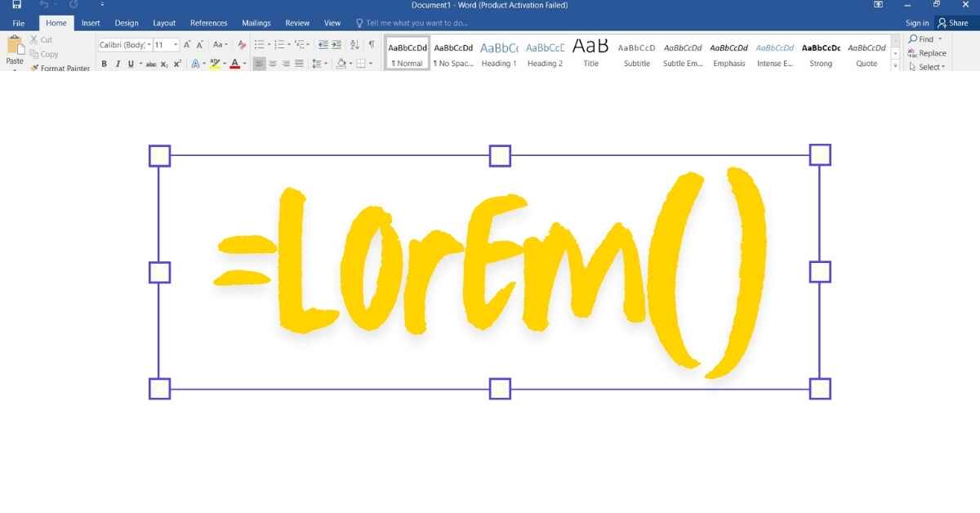This screenshot has width=980, height=513.
Task: Click the Tell me search box
Action: (x=416, y=23)
